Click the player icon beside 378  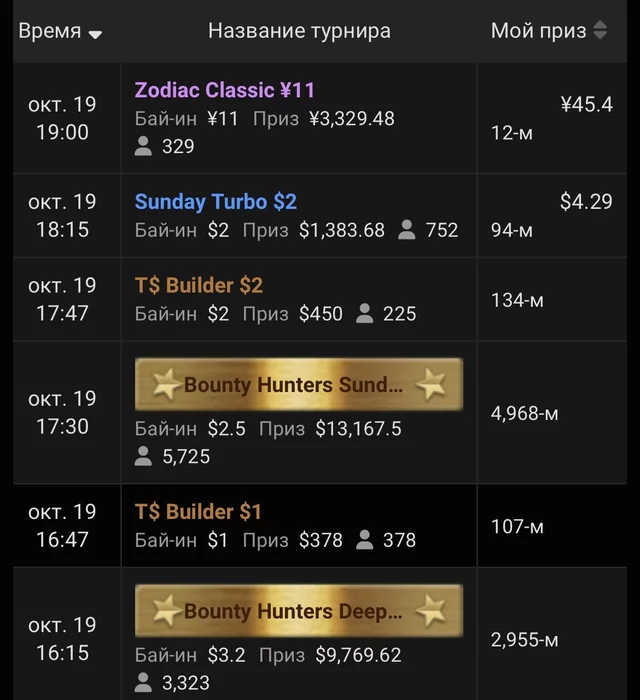pos(365,540)
